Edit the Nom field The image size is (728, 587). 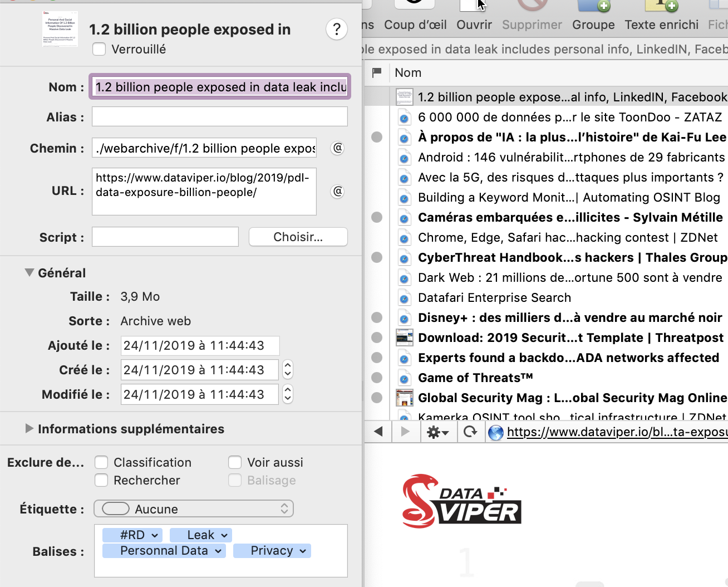coord(220,87)
